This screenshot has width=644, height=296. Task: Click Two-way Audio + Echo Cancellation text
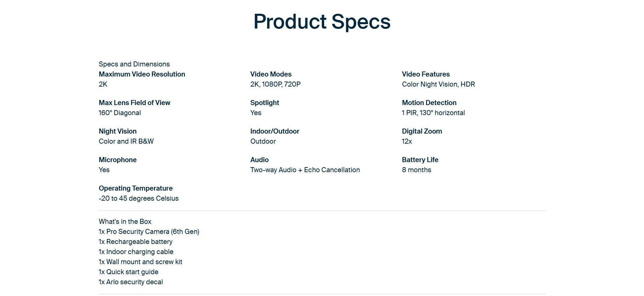tap(305, 170)
